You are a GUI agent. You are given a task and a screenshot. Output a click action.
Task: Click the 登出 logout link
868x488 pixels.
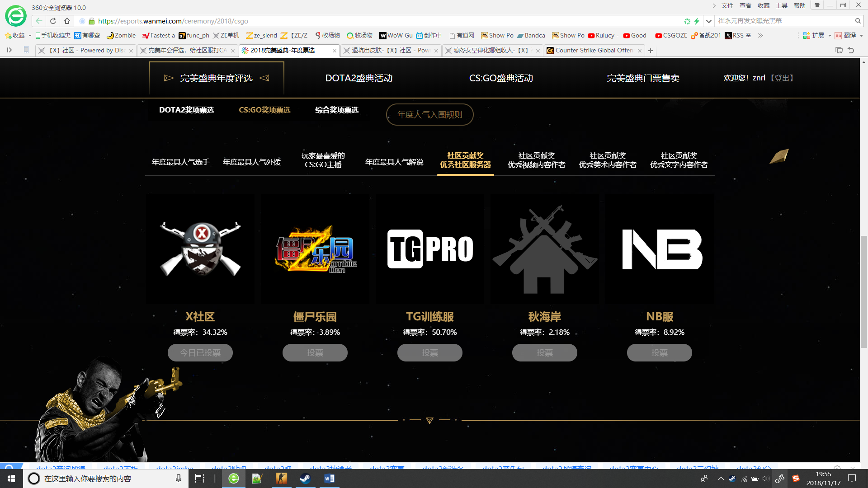point(782,78)
